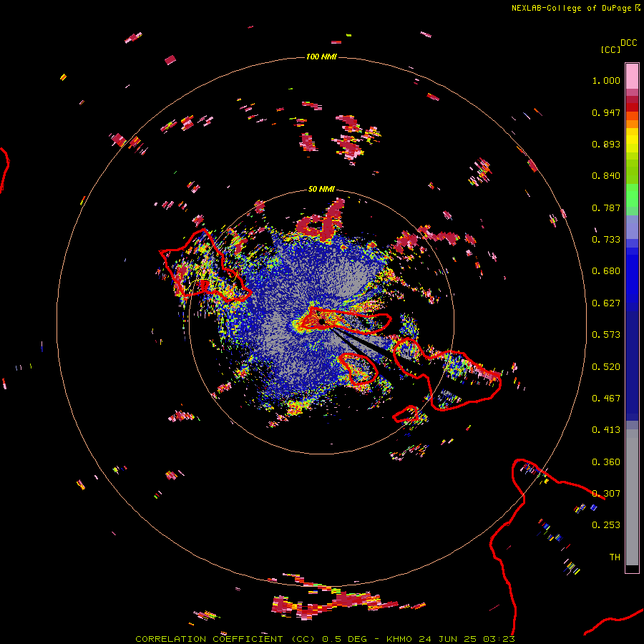Click the 0.787 scale value
The width and height of the screenshot is (644, 644).
coord(606,208)
